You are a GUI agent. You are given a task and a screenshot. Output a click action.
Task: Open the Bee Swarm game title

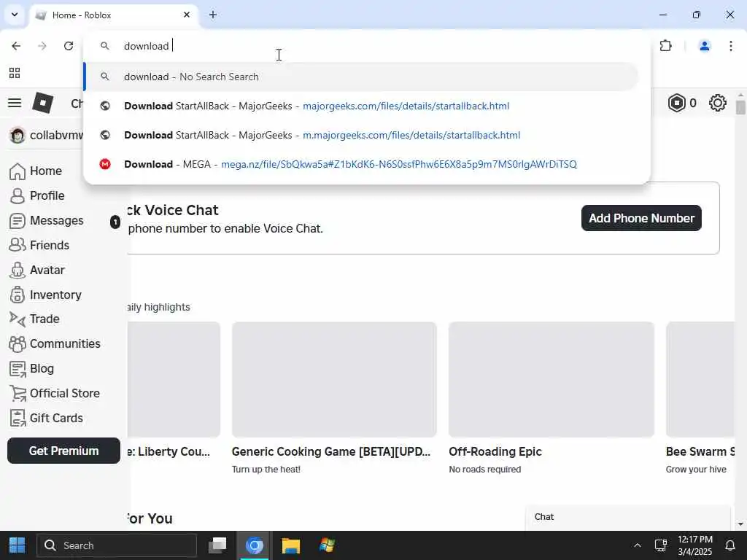[x=700, y=451]
